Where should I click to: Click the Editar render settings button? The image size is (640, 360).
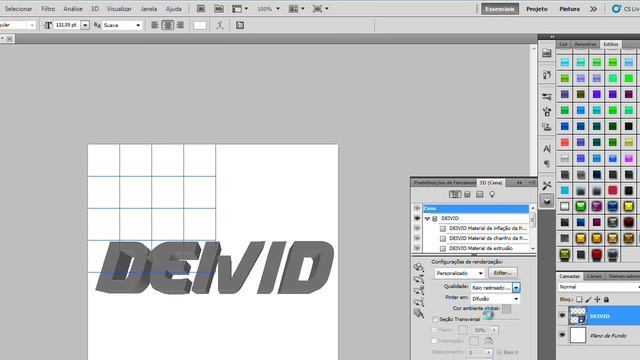click(x=503, y=273)
